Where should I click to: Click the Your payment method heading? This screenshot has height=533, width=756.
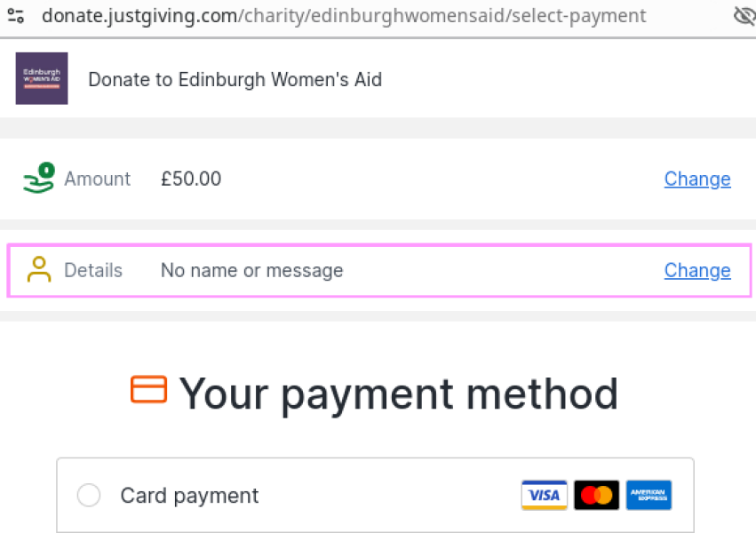pyautogui.click(x=398, y=394)
